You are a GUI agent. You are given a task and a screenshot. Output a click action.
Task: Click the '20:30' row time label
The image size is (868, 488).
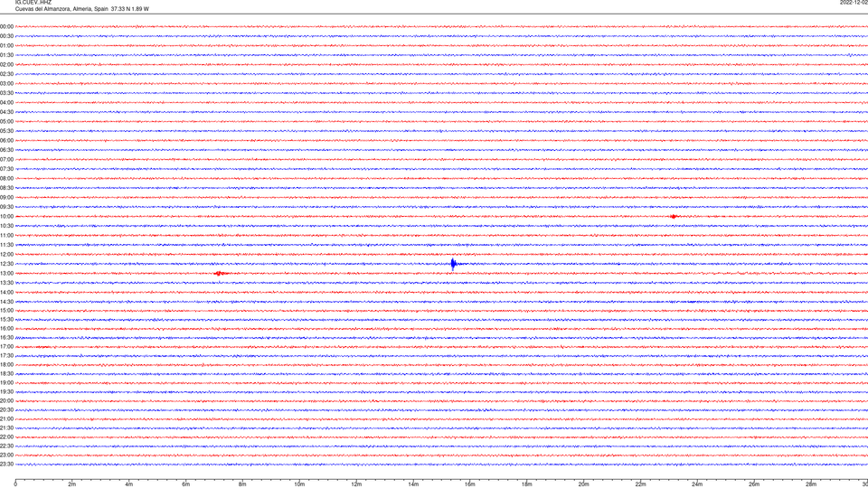click(6, 410)
